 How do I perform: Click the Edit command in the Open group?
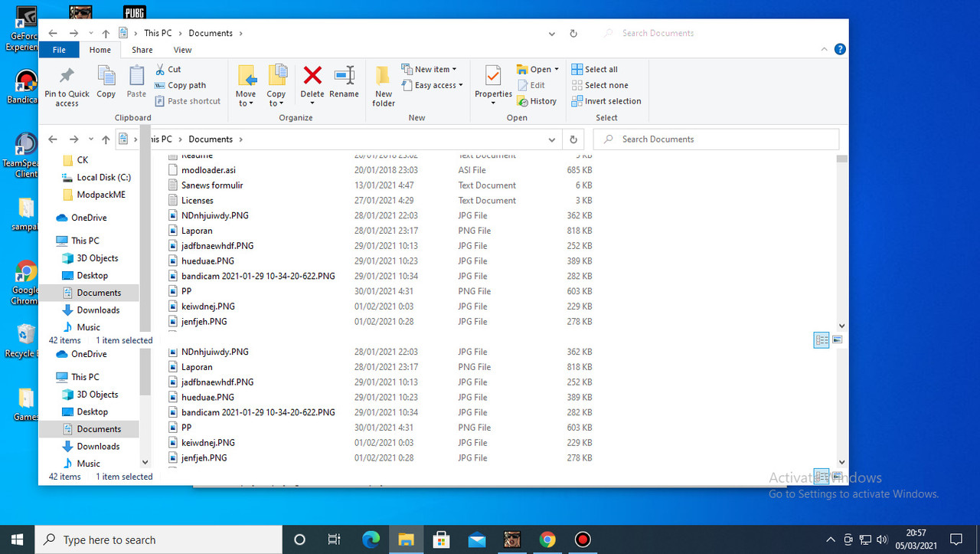tap(532, 85)
